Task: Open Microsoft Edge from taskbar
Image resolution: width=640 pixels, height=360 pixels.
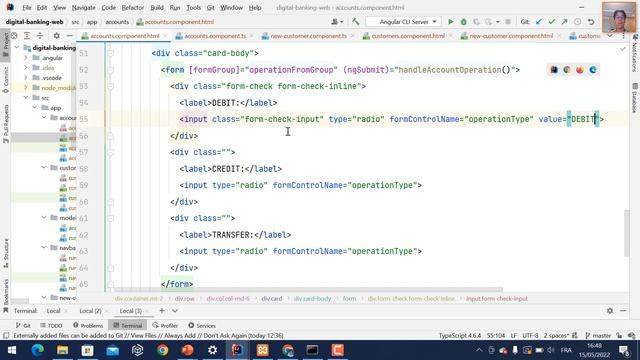Action: [x=38, y=350]
